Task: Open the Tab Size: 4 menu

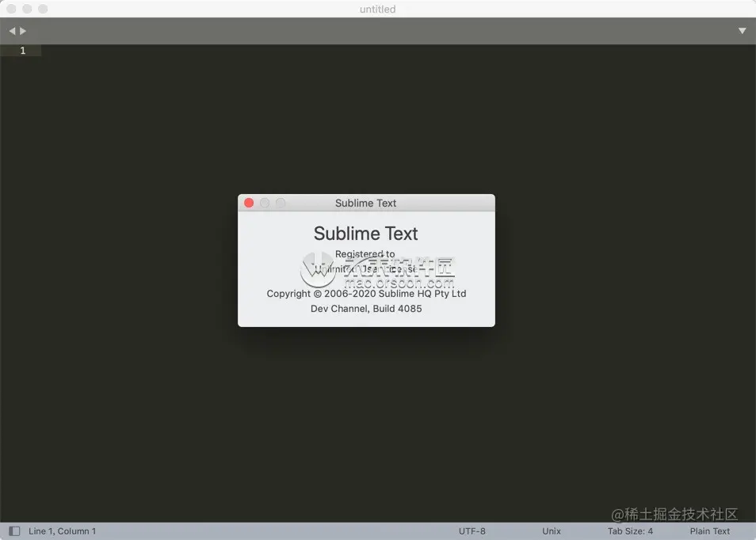Action: (630, 530)
